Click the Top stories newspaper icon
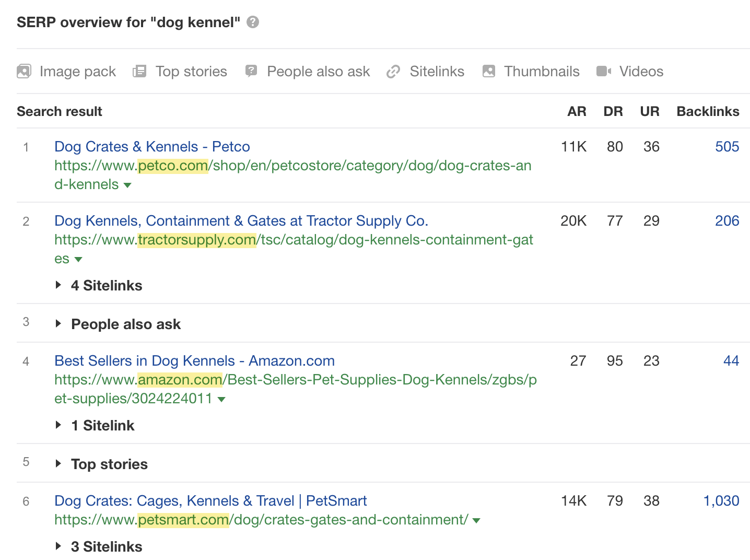Screen dimensions: 750x560 (x=139, y=71)
